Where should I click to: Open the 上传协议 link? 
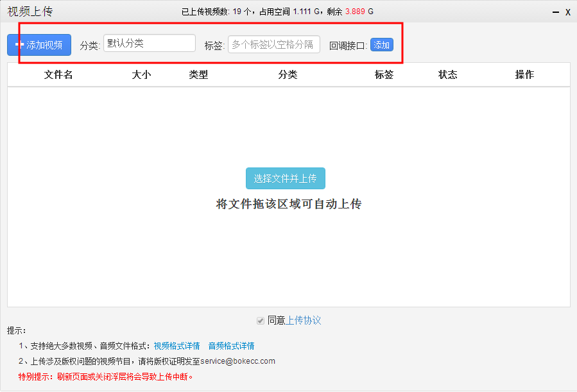coord(303,320)
